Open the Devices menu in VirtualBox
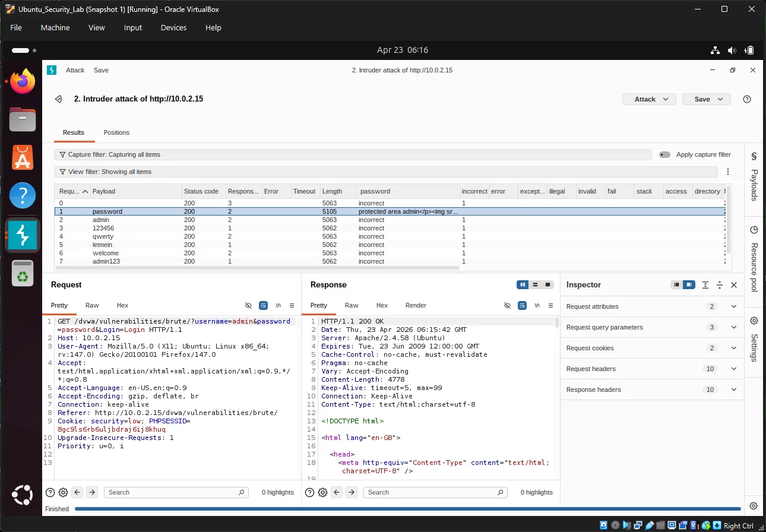This screenshot has width=766, height=532. [x=173, y=27]
